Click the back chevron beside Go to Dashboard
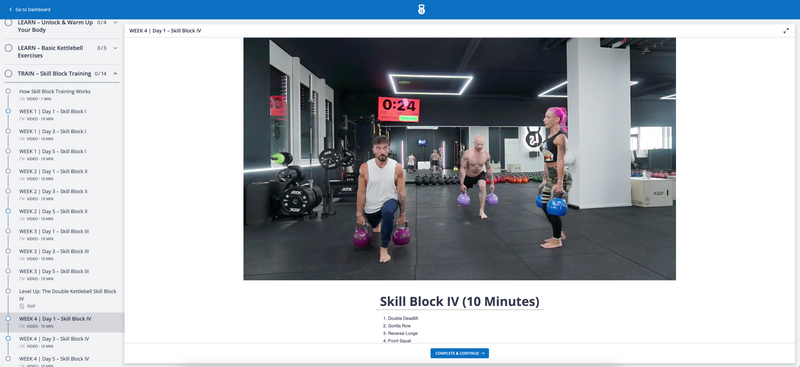 [11, 9]
